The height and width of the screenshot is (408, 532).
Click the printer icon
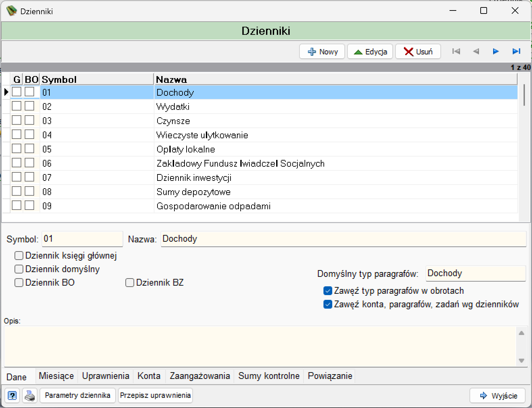coord(30,395)
